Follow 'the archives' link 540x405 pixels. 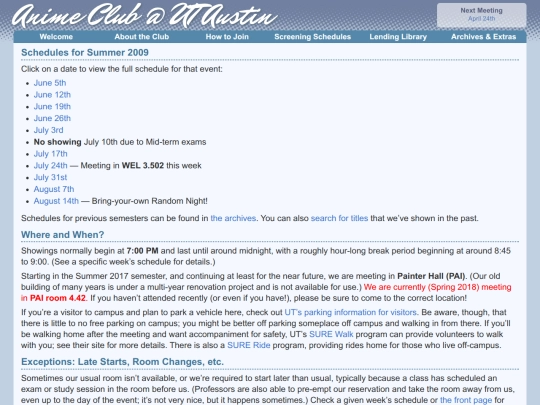tap(233, 218)
